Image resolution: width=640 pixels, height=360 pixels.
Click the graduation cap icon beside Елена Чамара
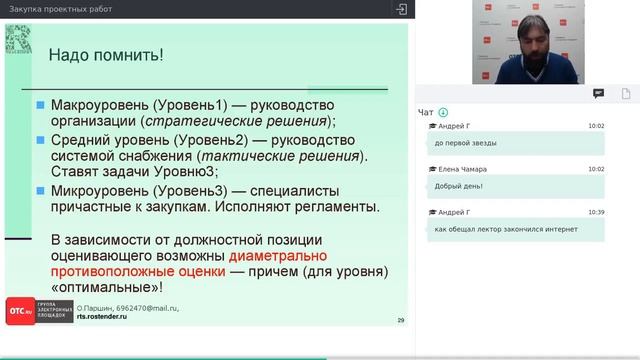point(433,169)
